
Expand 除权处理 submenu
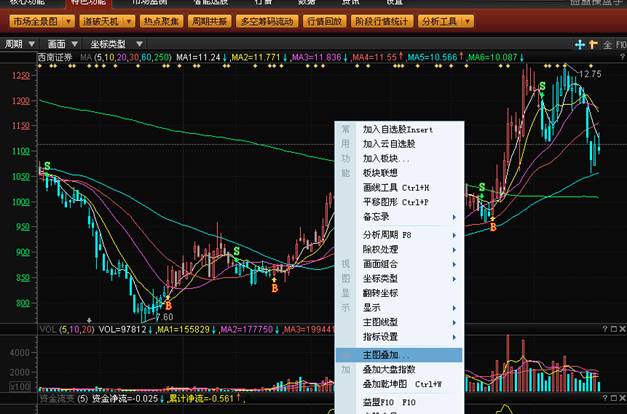click(454, 250)
